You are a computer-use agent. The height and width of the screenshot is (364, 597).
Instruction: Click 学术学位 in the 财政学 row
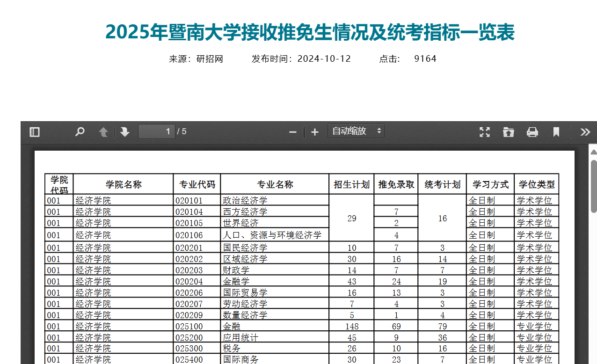click(534, 270)
